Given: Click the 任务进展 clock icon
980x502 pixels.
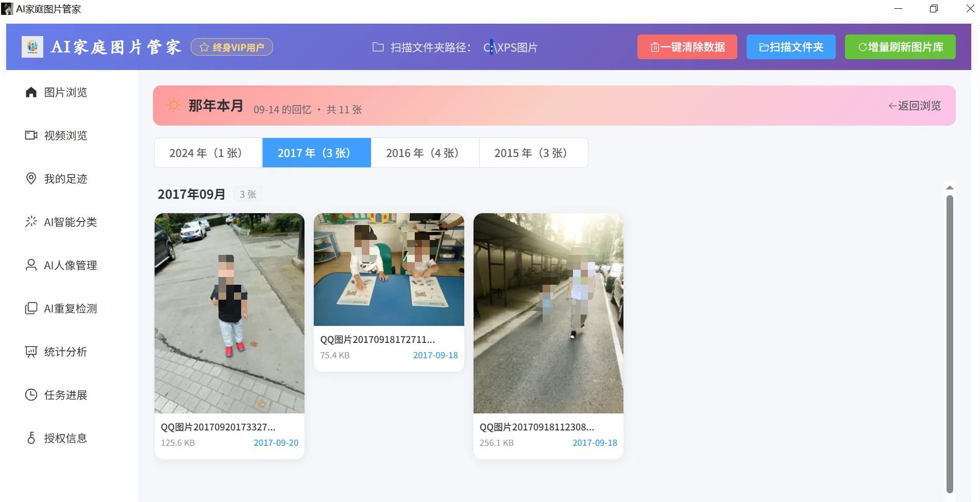Looking at the screenshot, I should point(31,395).
